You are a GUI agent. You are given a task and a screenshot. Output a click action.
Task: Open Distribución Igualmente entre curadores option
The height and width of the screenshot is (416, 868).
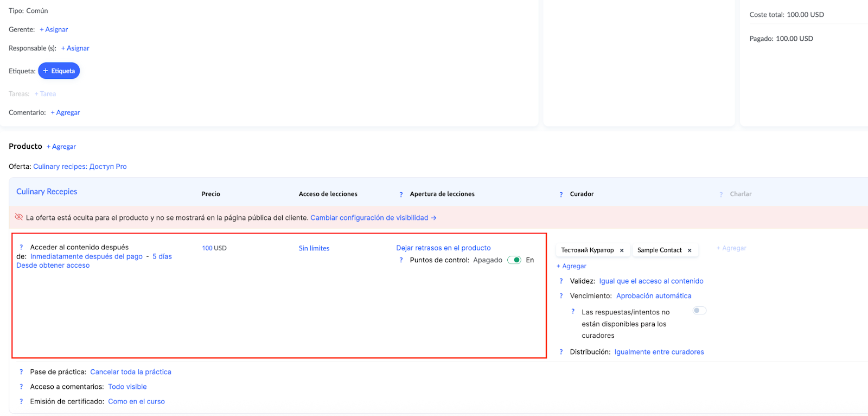pos(659,352)
